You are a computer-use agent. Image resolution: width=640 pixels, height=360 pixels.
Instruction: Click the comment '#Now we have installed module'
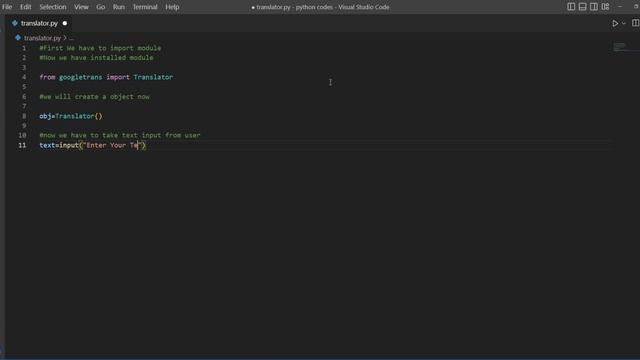pos(96,58)
